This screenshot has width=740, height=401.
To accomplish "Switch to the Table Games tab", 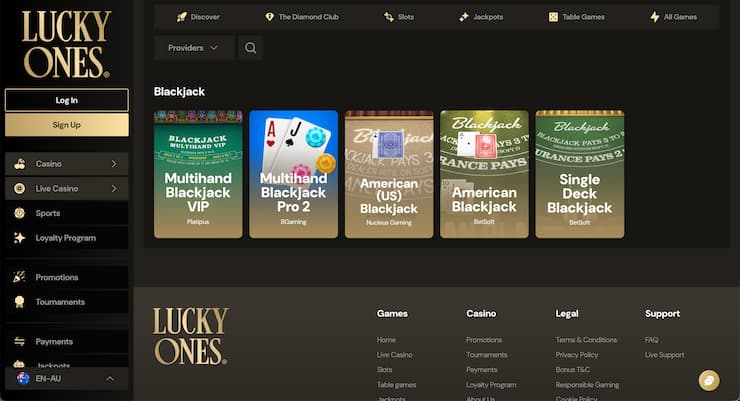I will coord(576,17).
